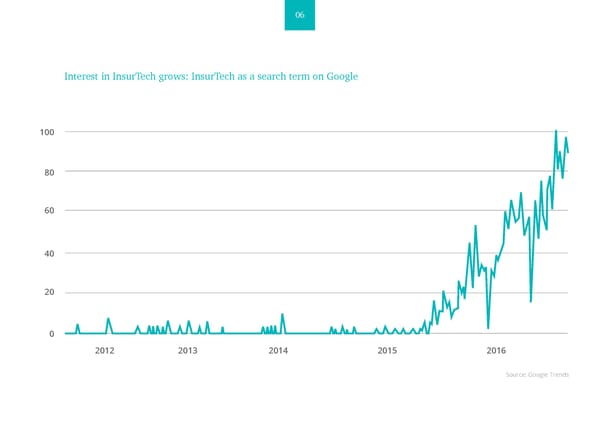Click the 2015 year label
Screen dimensions: 600x426
point(387,350)
